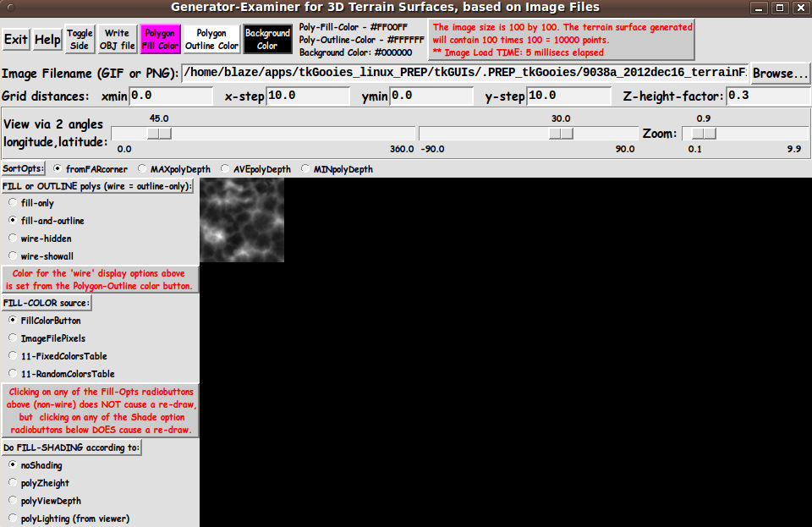This screenshot has height=527, width=812.
Task: Select the 11-FixedColorsTable option
Action: point(58,355)
